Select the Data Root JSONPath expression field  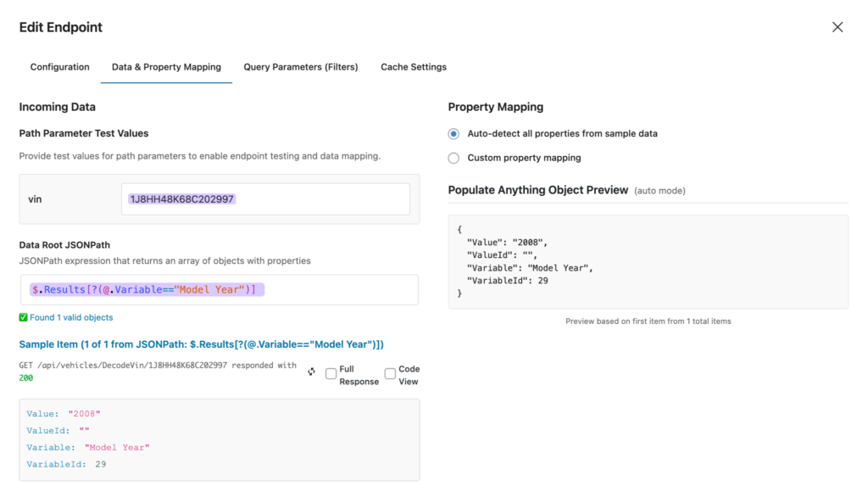pos(219,289)
